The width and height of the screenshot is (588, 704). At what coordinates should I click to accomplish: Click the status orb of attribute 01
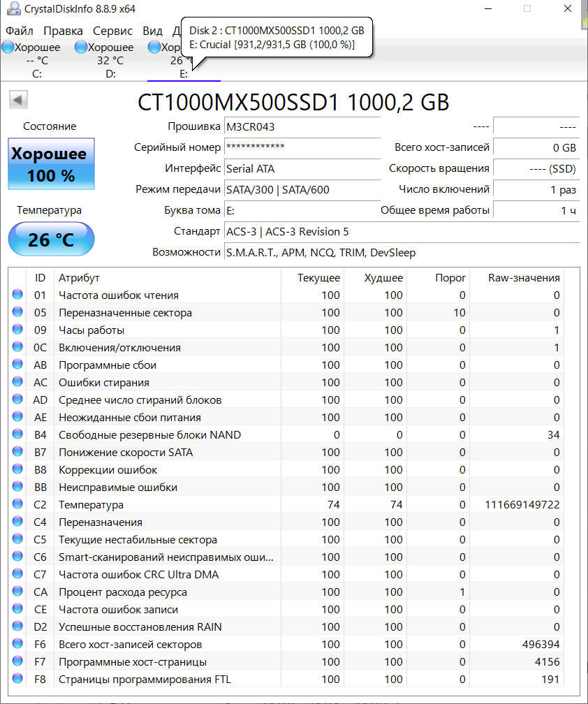(17, 295)
